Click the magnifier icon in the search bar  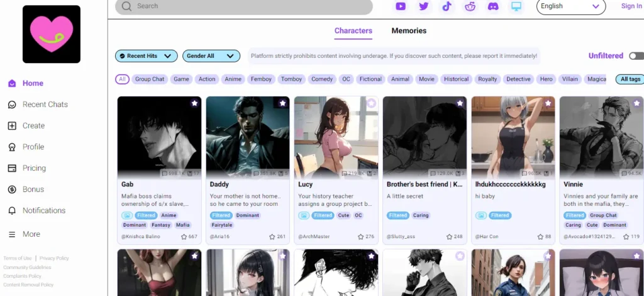coord(126,6)
